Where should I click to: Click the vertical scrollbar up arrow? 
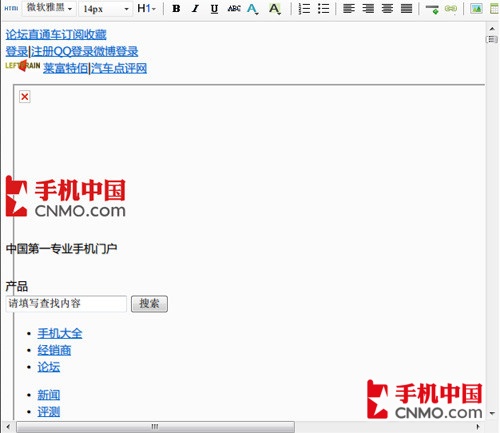pos(492,29)
